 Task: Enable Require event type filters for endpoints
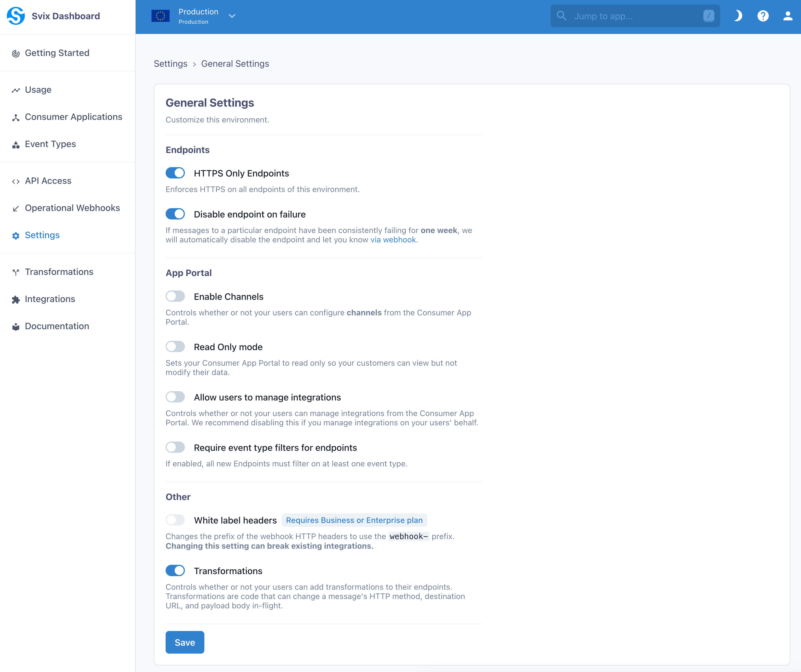175,447
